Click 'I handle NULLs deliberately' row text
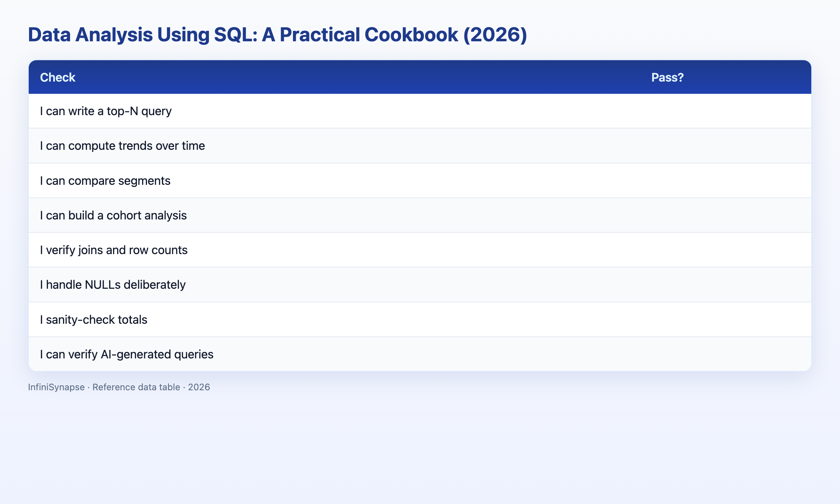 click(112, 285)
